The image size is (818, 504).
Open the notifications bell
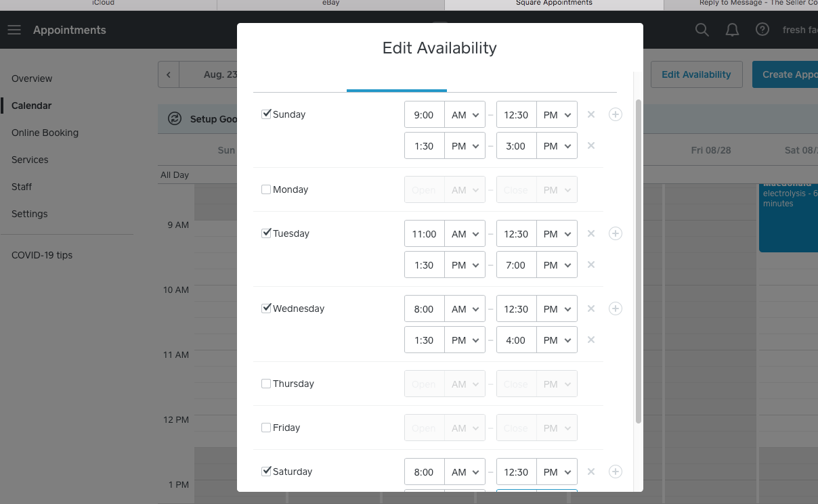(x=732, y=29)
